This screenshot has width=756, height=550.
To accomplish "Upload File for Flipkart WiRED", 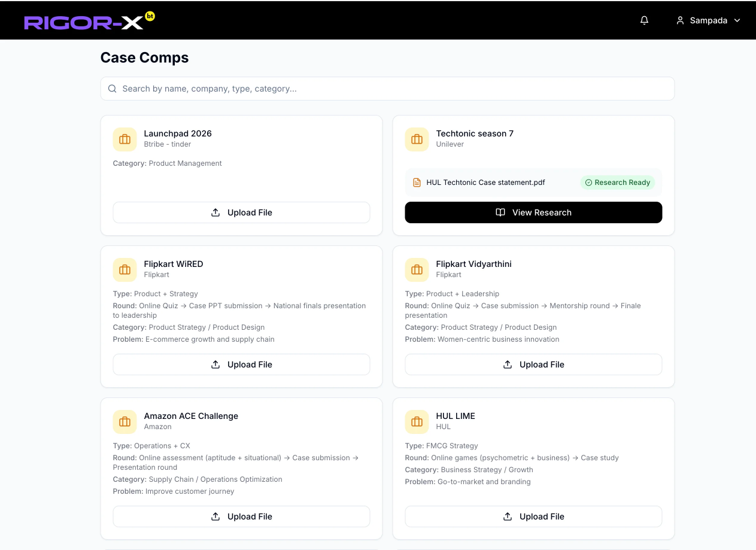I will [x=241, y=364].
